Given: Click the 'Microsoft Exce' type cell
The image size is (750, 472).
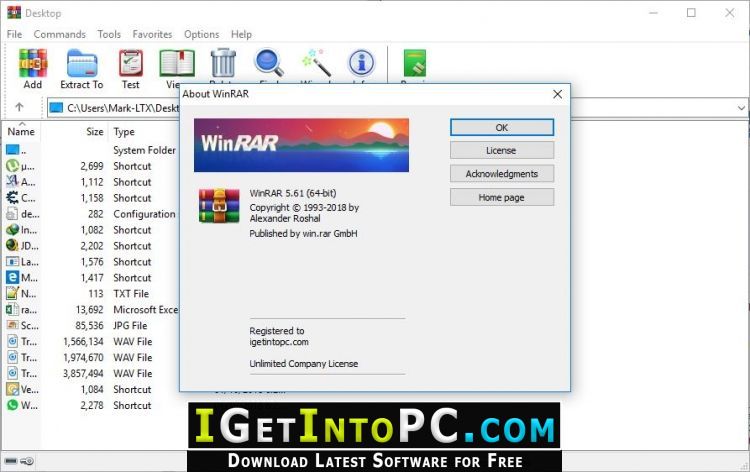Looking at the screenshot, I should pyautogui.click(x=145, y=309).
